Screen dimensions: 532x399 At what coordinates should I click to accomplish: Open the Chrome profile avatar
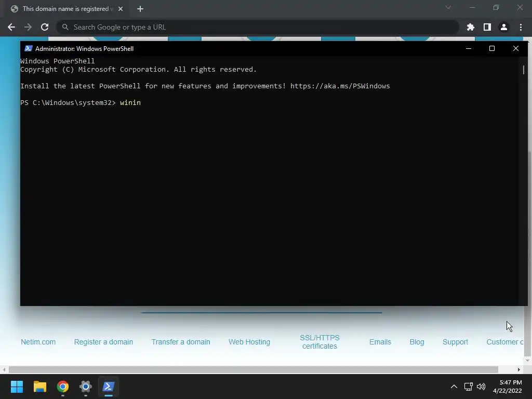tap(503, 27)
